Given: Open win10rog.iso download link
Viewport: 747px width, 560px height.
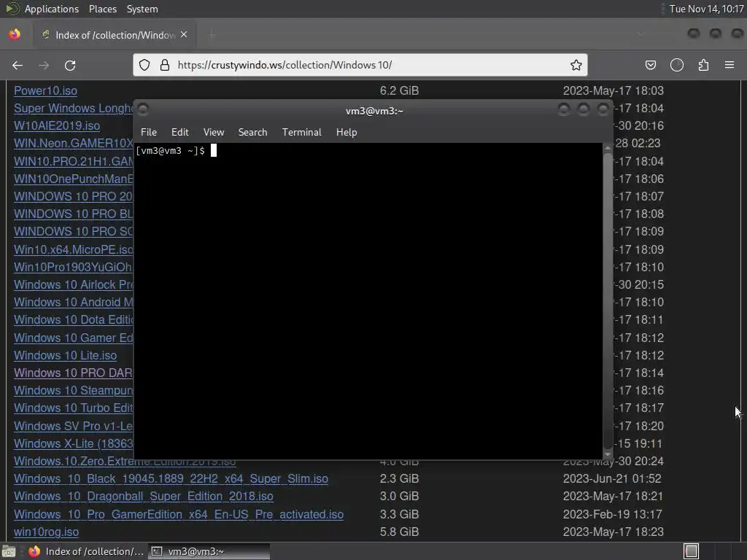Looking at the screenshot, I should point(46,532).
